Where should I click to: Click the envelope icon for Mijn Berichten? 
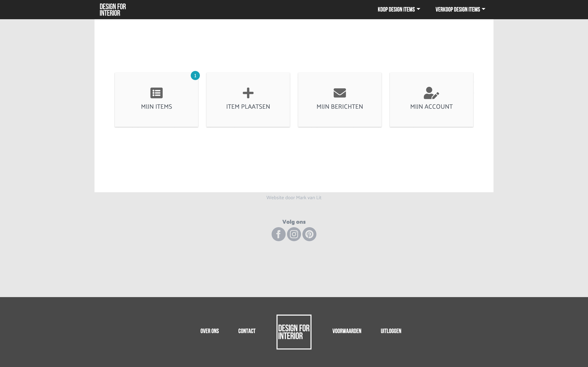(340, 93)
